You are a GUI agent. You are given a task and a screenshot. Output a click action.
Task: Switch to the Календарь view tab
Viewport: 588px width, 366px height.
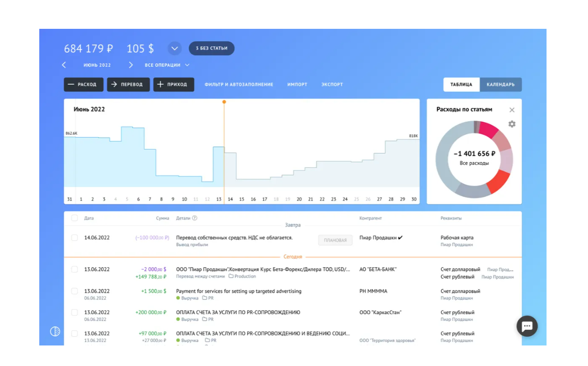tap(500, 85)
